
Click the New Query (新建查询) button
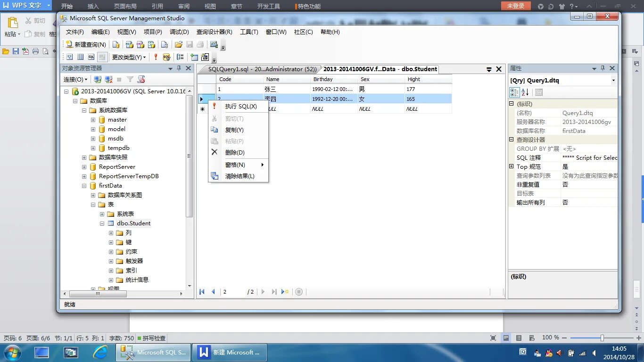click(x=86, y=44)
